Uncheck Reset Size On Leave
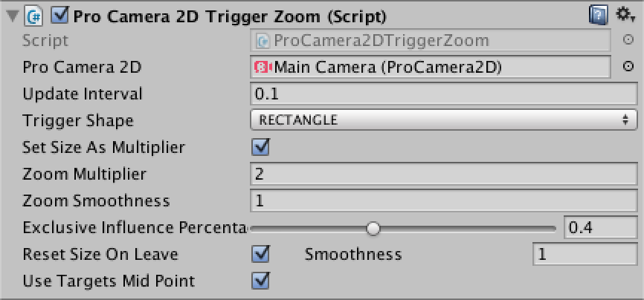Viewport: 644px width, 300px height. (261, 254)
